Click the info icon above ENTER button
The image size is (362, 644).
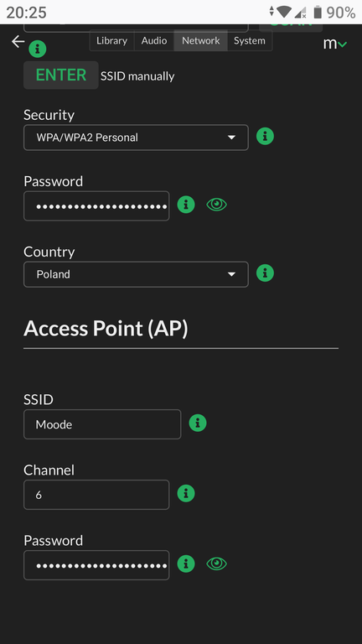(38, 49)
